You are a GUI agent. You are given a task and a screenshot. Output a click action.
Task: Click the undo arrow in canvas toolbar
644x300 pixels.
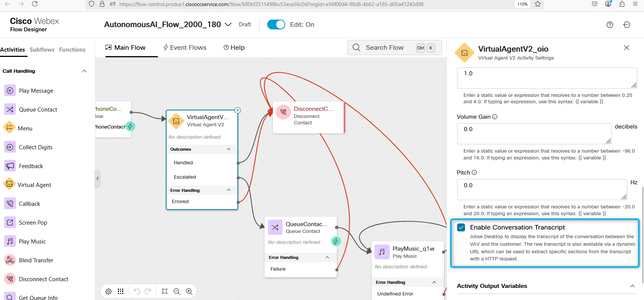[137, 291]
